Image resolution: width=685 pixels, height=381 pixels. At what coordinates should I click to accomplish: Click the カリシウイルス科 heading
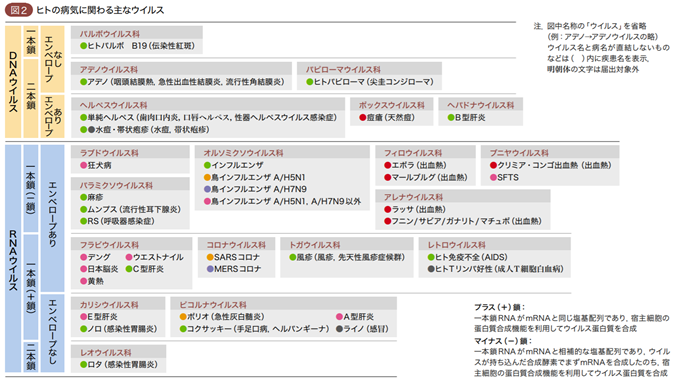pyautogui.click(x=109, y=305)
